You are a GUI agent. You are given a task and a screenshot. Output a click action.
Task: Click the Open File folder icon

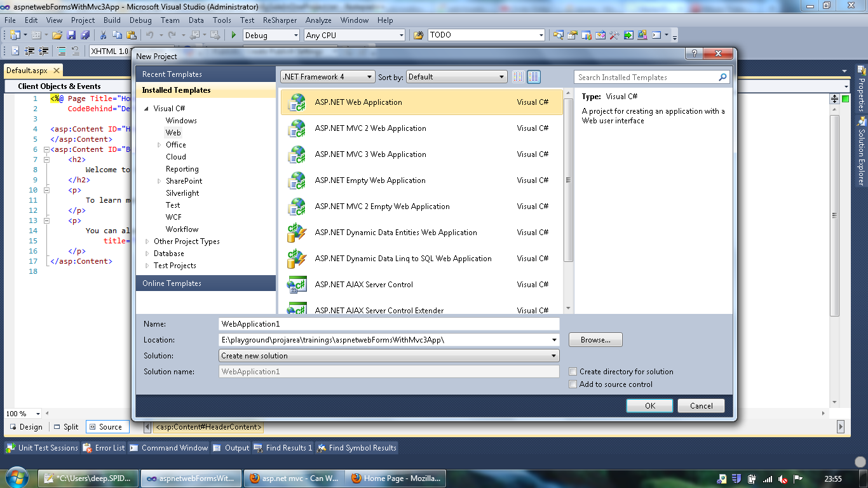point(57,35)
